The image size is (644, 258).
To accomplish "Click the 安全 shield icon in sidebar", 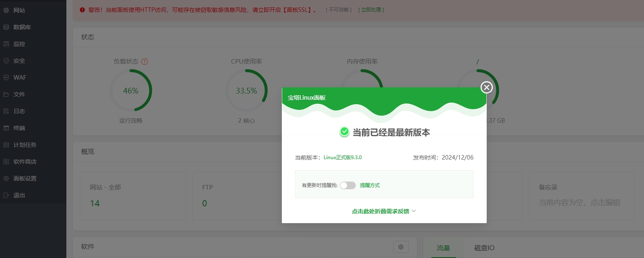I will pyautogui.click(x=6, y=61).
